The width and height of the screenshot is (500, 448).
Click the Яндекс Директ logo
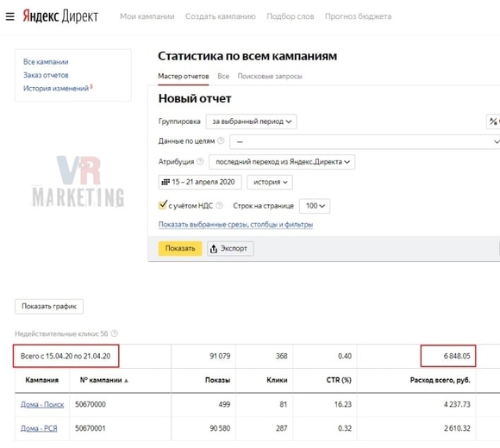click(60, 16)
